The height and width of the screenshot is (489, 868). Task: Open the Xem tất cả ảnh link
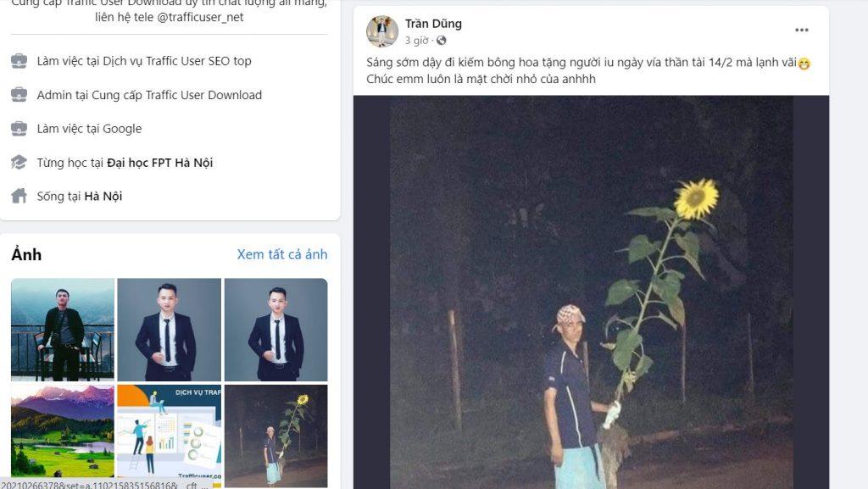[x=282, y=254]
